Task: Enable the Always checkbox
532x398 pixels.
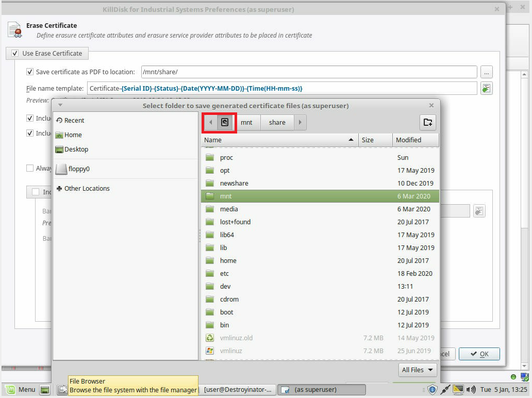Action: coord(30,168)
